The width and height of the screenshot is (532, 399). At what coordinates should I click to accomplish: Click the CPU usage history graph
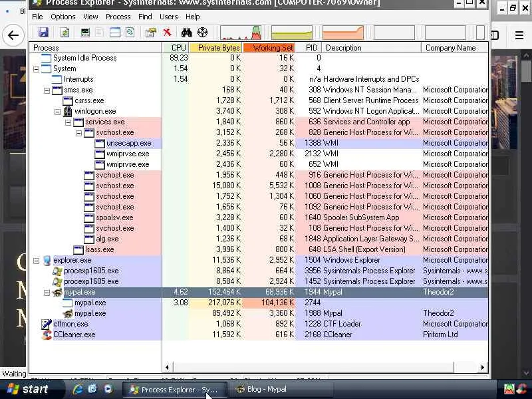[x=241, y=33]
